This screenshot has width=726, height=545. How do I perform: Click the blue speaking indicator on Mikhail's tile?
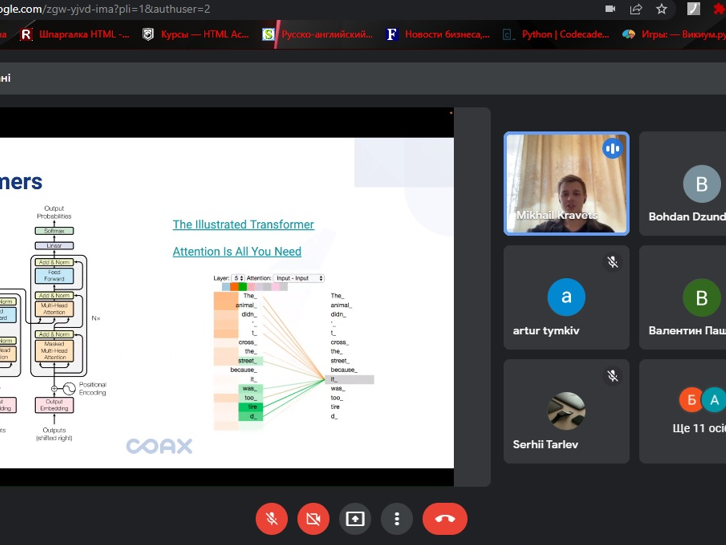(x=612, y=149)
